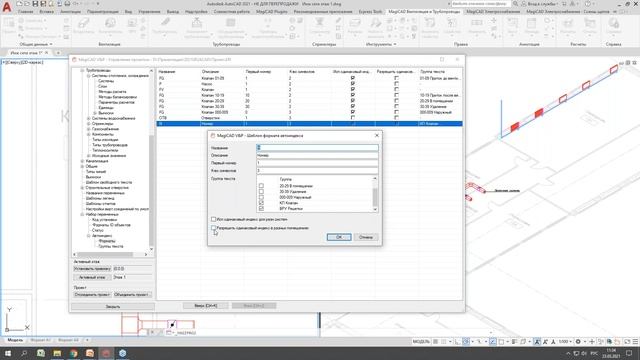Viewport: 640px width, 360px height.
Task: Toggle same-index checkbox in the ОТВ Отверстия row
Action: pos(353,118)
